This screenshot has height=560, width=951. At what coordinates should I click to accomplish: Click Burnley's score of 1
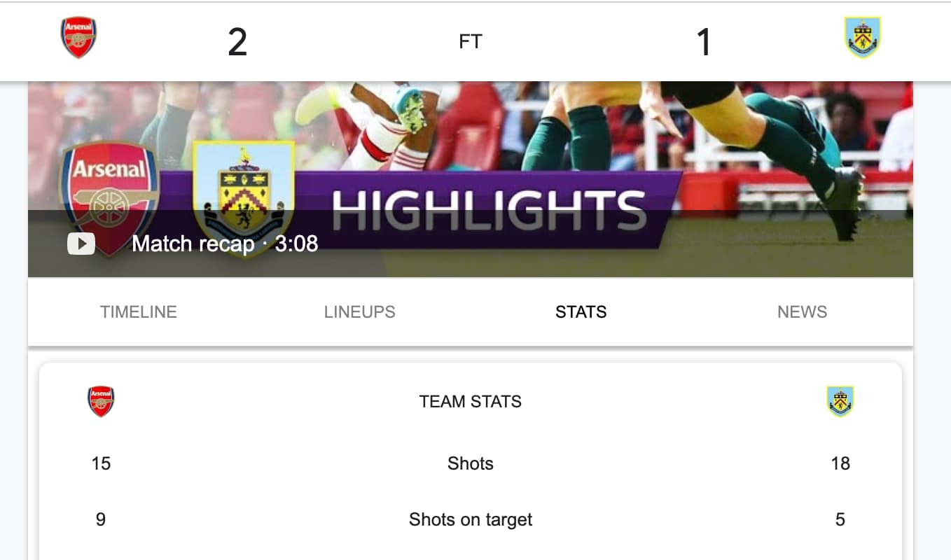[704, 43]
